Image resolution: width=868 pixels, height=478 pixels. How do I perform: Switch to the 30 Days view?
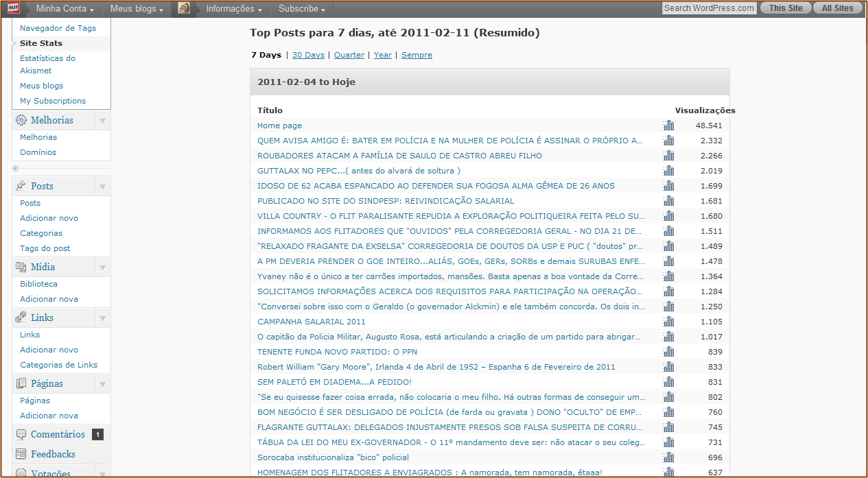tap(308, 55)
